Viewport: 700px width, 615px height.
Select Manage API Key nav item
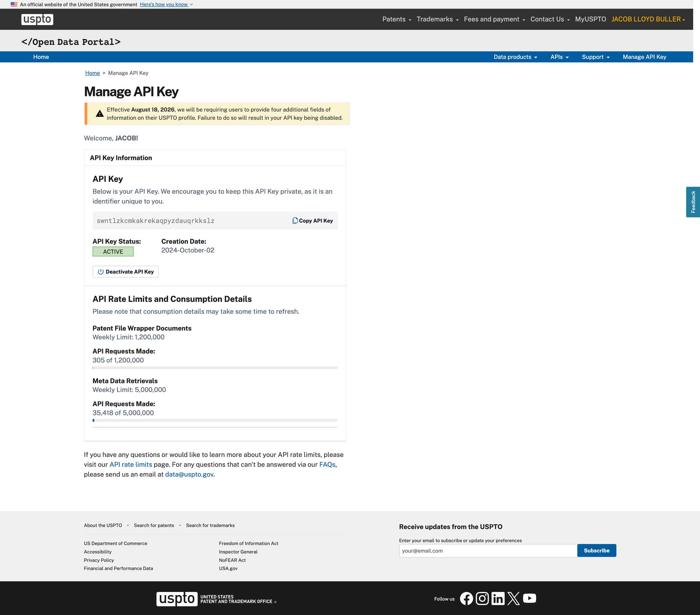point(644,57)
